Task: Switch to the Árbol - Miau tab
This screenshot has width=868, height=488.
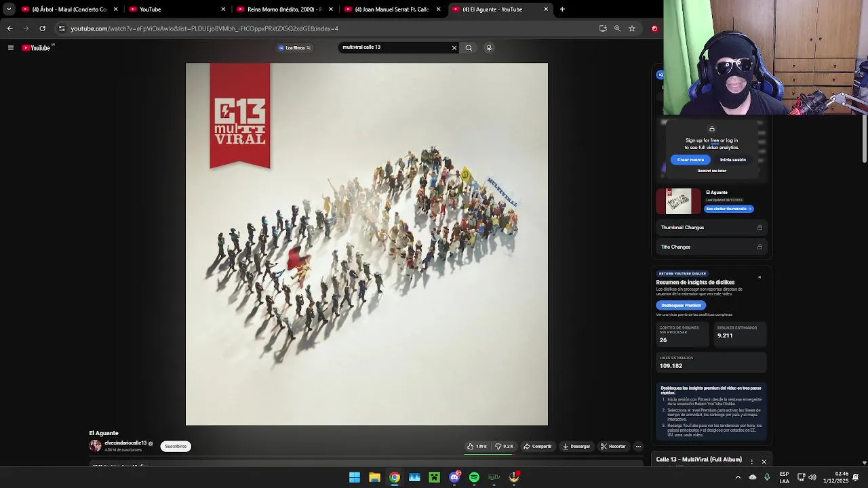Action: click(x=70, y=9)
